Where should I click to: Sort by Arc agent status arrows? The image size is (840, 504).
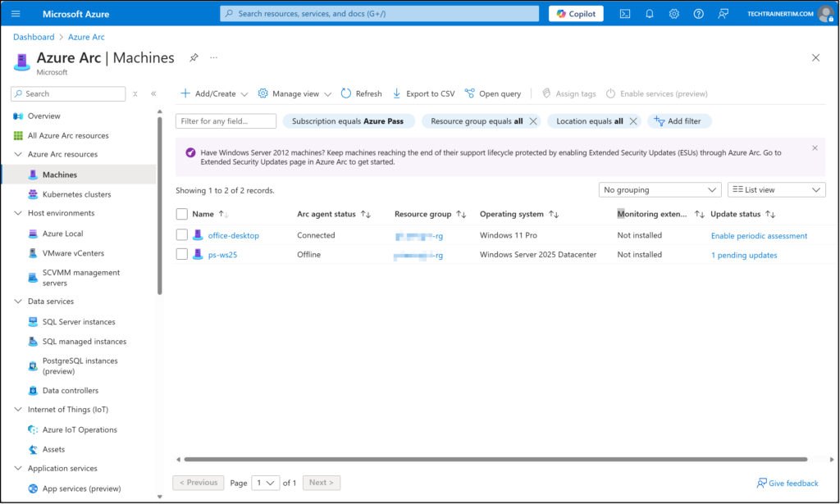click(x=366, y=214)
